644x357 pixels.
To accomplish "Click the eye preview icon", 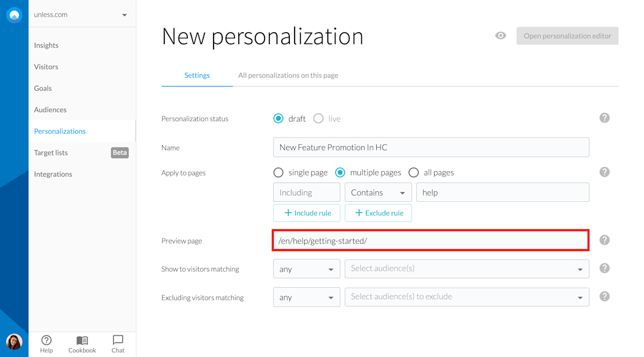I will coord(500,36).
